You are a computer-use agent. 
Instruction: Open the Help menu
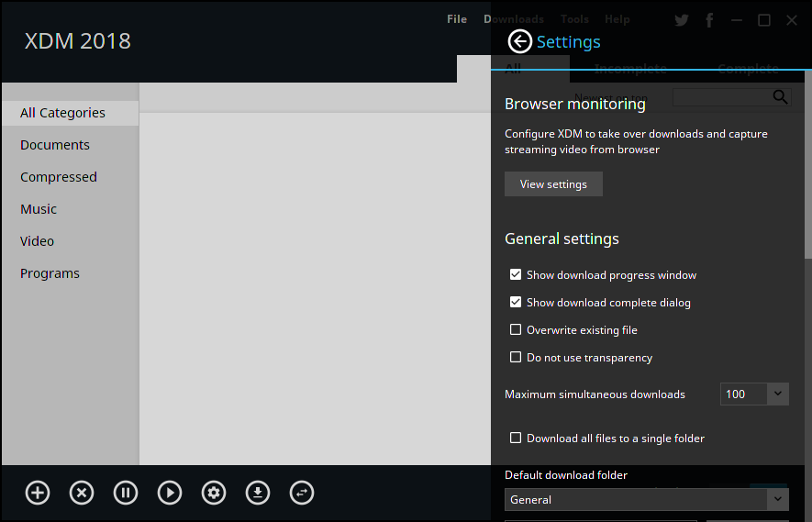pos(617,19)
